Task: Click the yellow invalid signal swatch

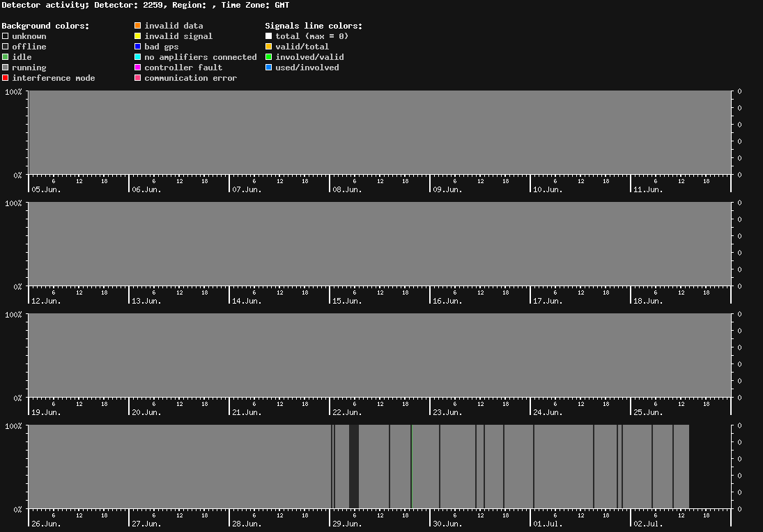Action: (138, 36)
